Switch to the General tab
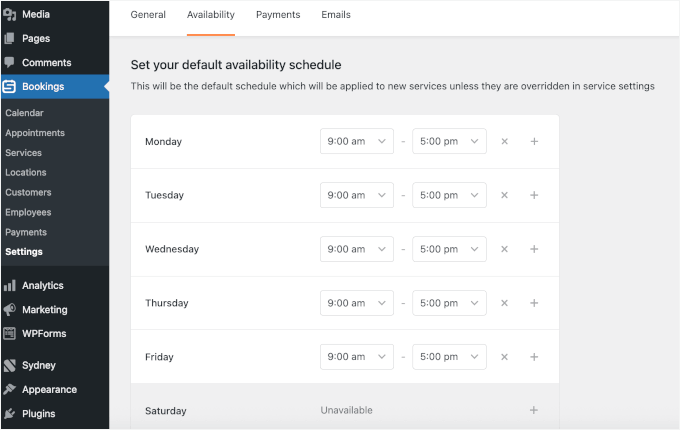The width and height of the screenshot is (680, 430). [x=148, y=15]
